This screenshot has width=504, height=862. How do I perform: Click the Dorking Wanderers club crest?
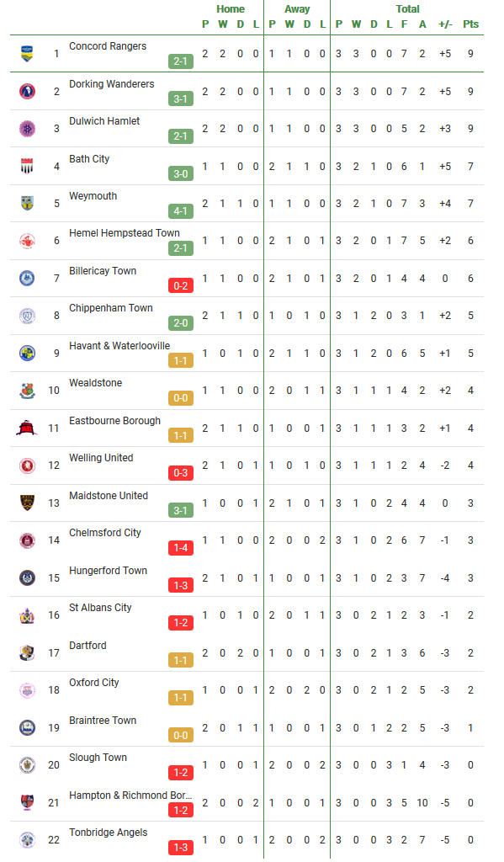[x=27, y=91]
